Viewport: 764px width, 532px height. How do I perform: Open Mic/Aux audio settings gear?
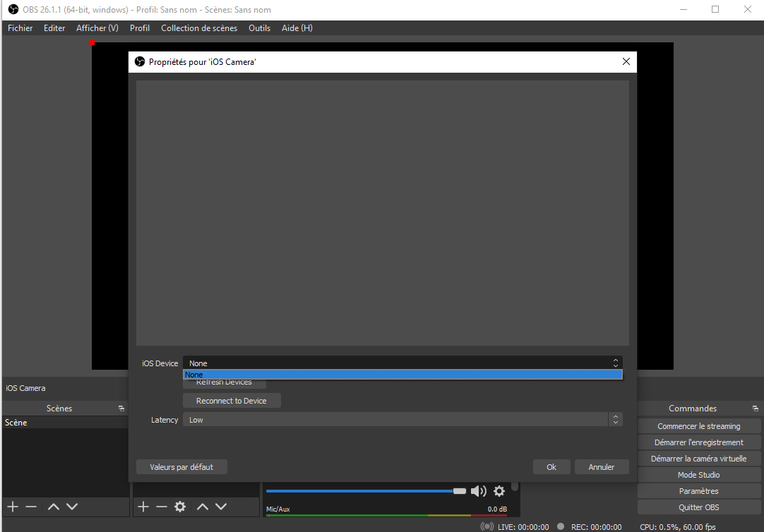pyautogui.click(x=499, y=491)
